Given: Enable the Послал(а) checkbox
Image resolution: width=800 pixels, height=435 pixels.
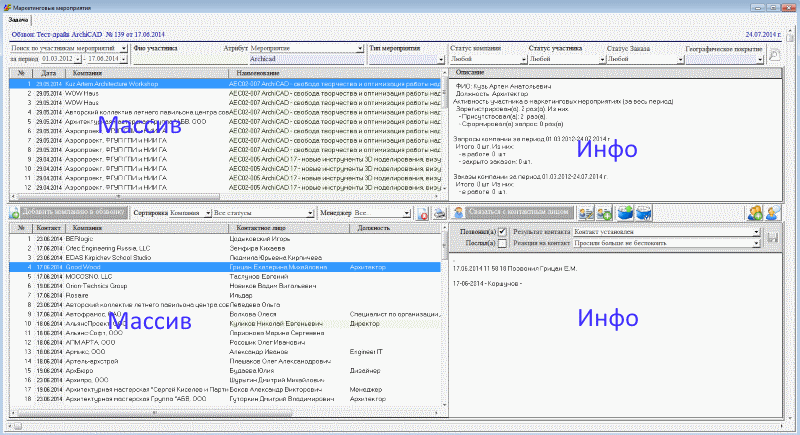Looking at the screenshot, I should tap(502, 244).
